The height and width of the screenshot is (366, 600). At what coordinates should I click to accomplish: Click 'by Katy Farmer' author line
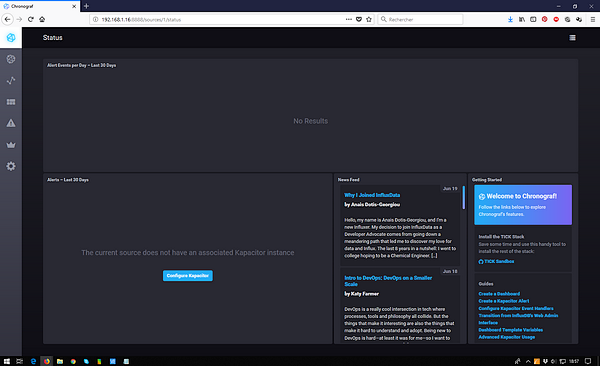tap(361, 294)
